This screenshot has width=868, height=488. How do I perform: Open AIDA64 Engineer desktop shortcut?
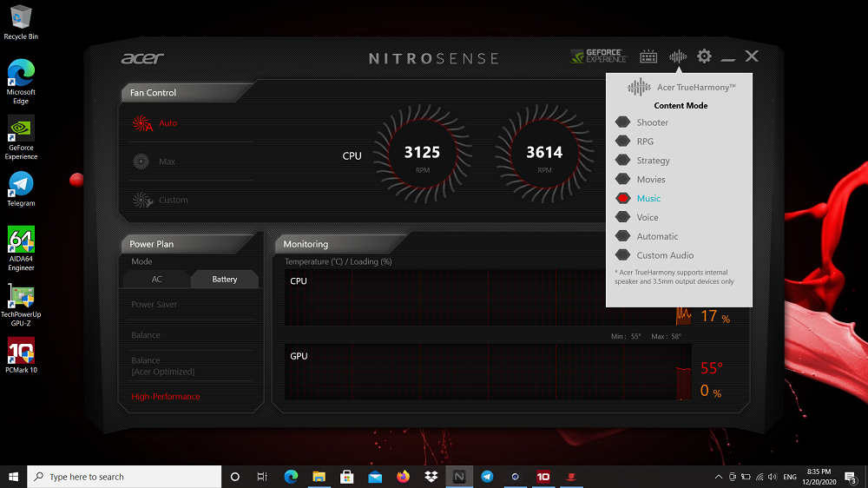21,248
